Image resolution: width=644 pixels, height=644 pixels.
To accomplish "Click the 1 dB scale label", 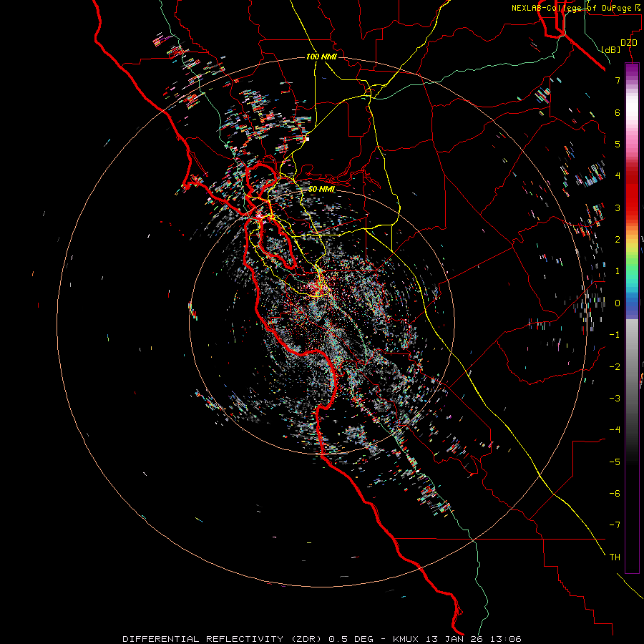I will (618, 271).
